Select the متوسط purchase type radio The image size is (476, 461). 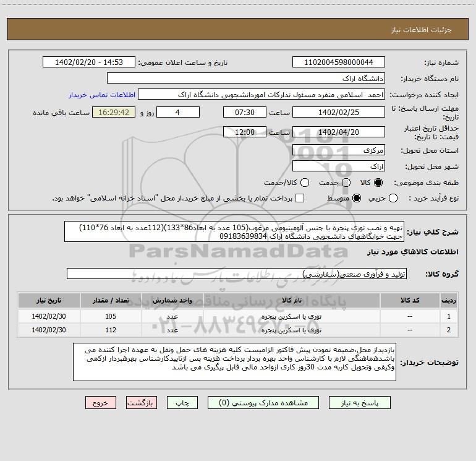tap(357, 198)
